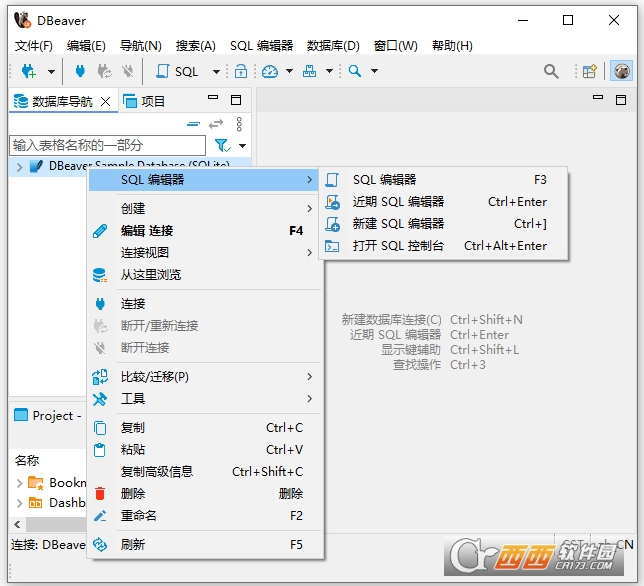
Task: Open the 帮助(H) menu
Action: [x=452, y=46]
